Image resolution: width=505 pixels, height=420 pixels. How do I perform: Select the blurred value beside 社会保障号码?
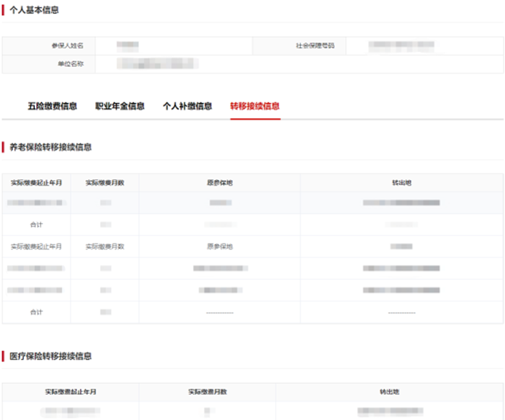coord(402,45)
